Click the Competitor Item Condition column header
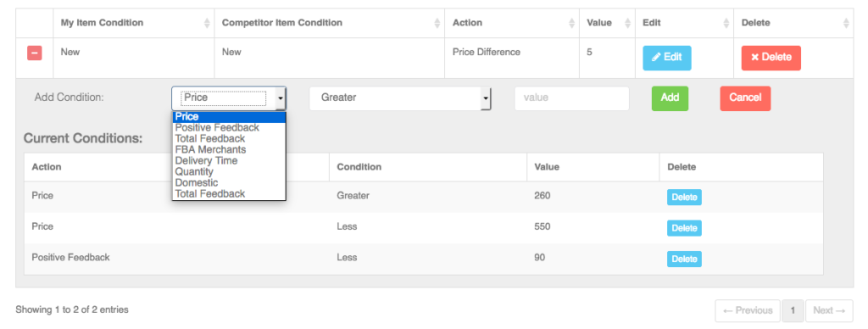This screenshot has width=868, height=329. (330, 23)
